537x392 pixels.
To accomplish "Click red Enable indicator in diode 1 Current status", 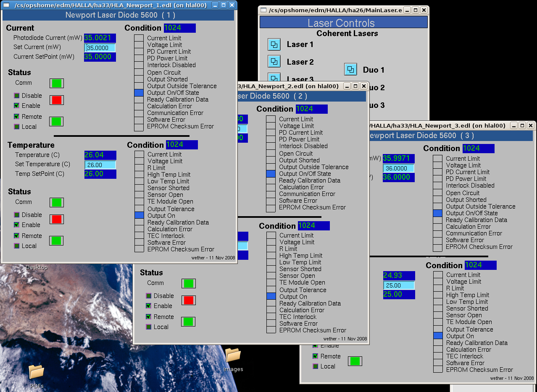I will click(x=57, y=100).
